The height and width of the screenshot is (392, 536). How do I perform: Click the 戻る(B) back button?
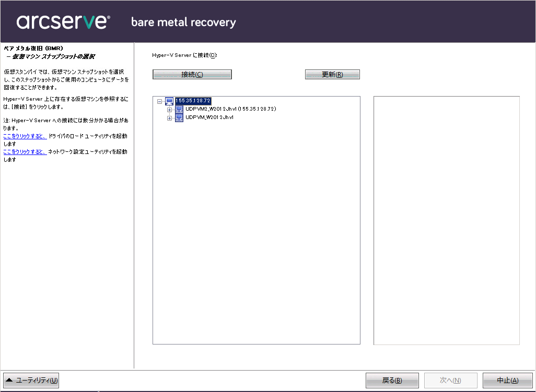coord(392,381)
